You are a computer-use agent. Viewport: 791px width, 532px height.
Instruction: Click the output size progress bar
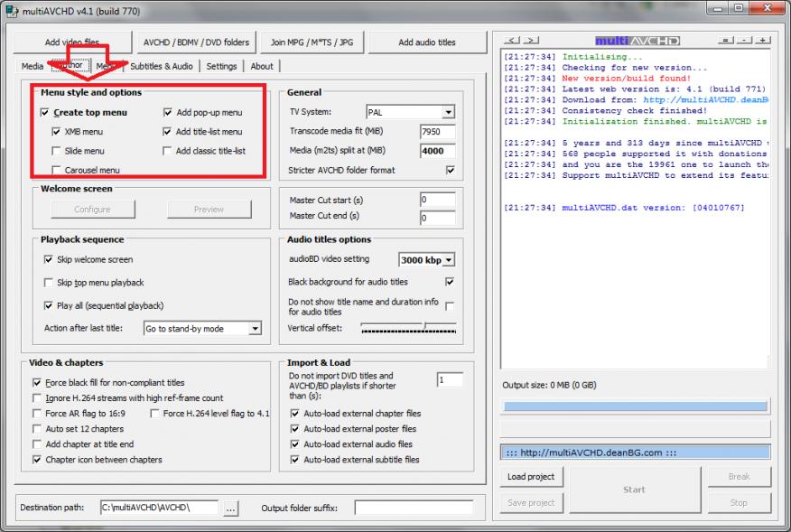click(x=635, y=406)
